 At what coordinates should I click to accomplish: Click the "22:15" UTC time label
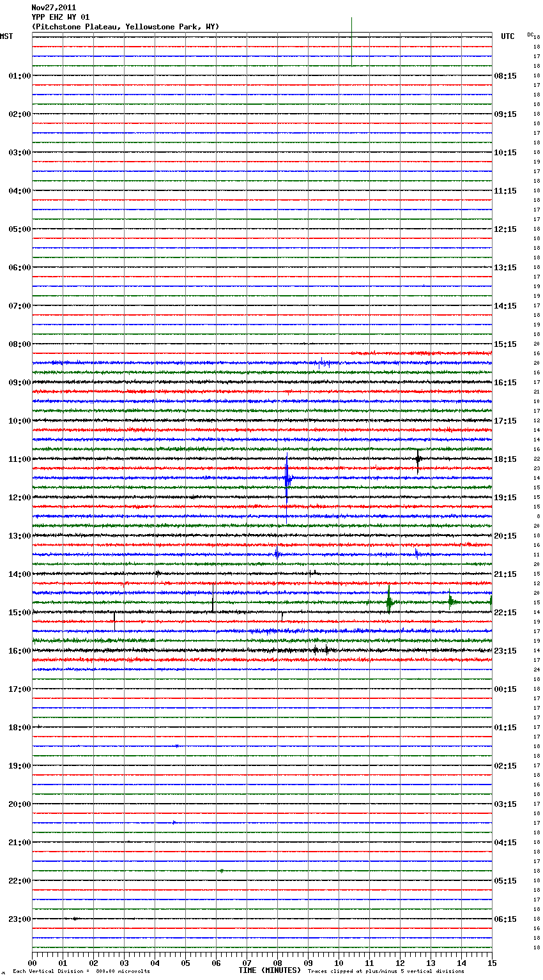coord(505,613)
